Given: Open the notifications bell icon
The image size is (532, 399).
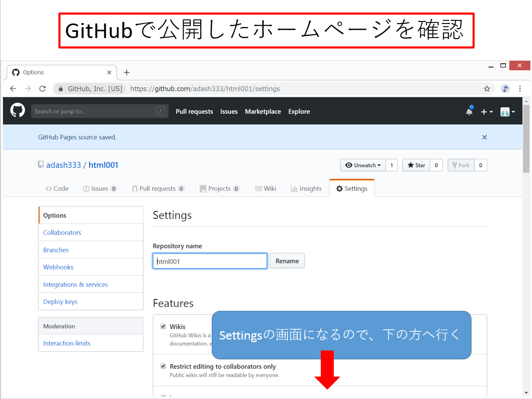Looking at the screenshot, I should 469,111.
